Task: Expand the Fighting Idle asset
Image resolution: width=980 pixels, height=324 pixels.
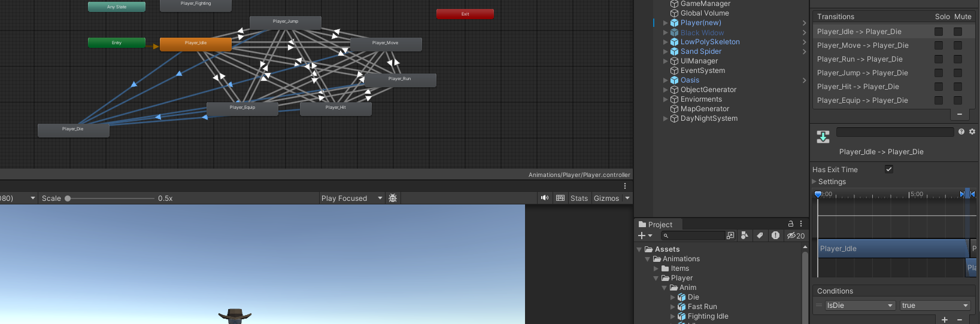Action: coord(673,316)
